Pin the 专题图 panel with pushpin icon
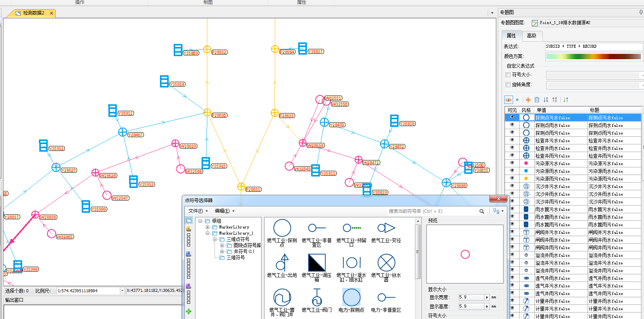 (x=641, y=12)
